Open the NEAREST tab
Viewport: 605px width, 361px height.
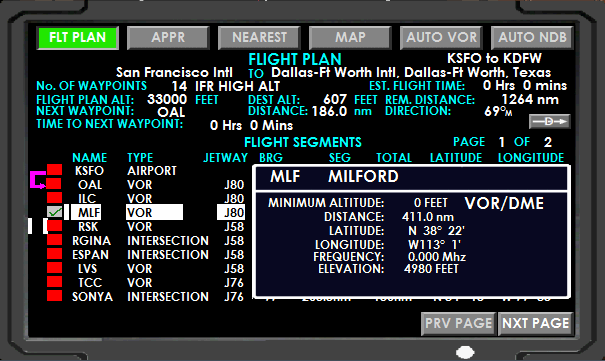point(259,37)
